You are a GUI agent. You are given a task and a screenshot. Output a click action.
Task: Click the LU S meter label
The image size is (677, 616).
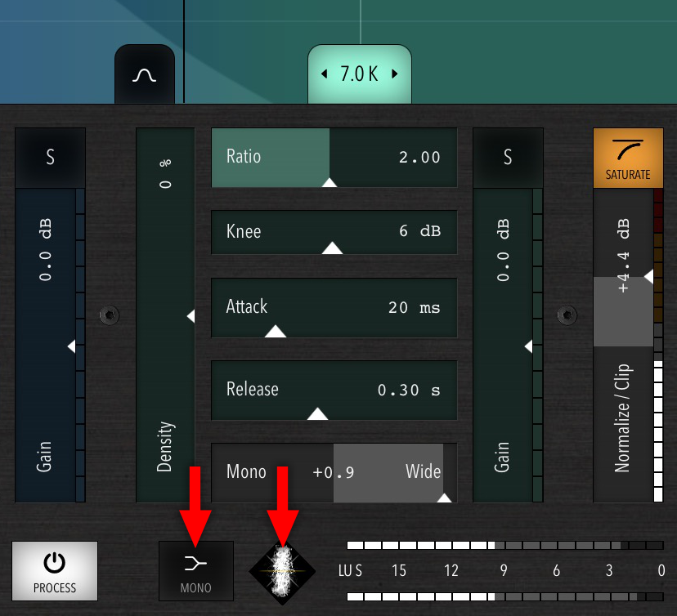(350, 571)
